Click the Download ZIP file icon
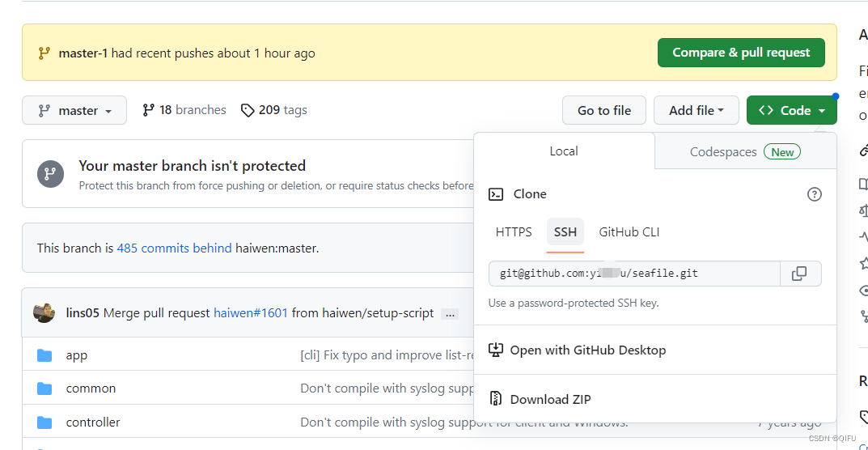868x450 pixels. pos(496,399)
